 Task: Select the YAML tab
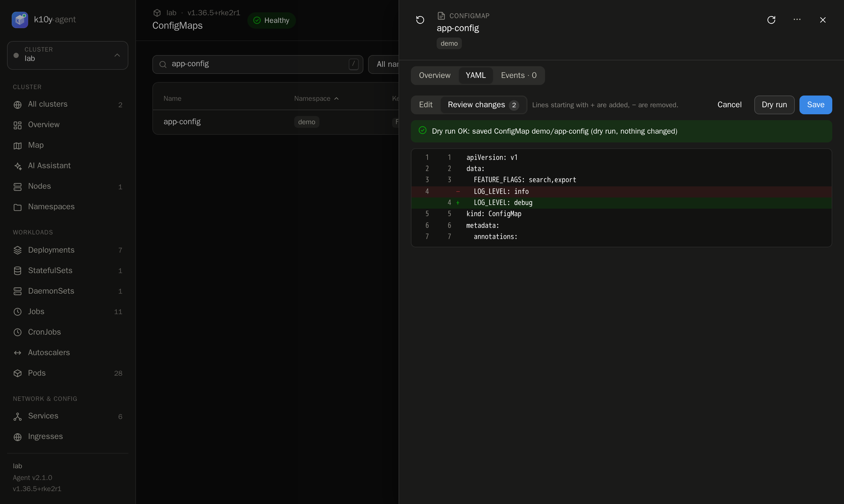[x=476, y=75]
